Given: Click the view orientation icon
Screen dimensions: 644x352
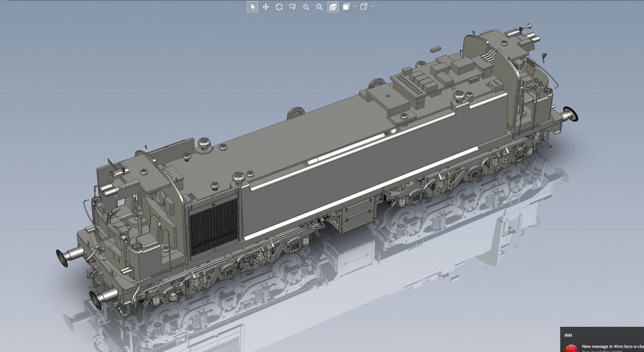Looking at the screenshot, I should pyautogui.click(x=346, y=6).
